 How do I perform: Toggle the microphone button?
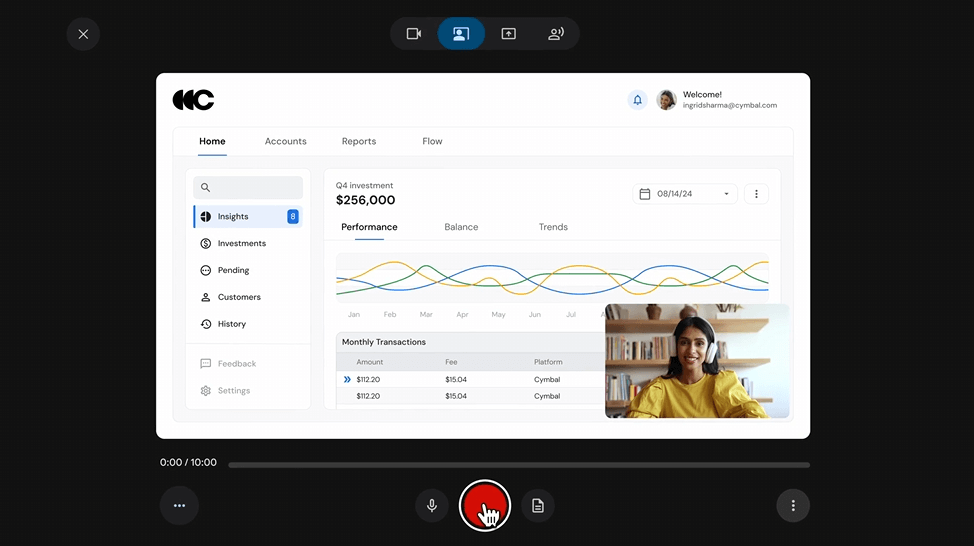432,506
